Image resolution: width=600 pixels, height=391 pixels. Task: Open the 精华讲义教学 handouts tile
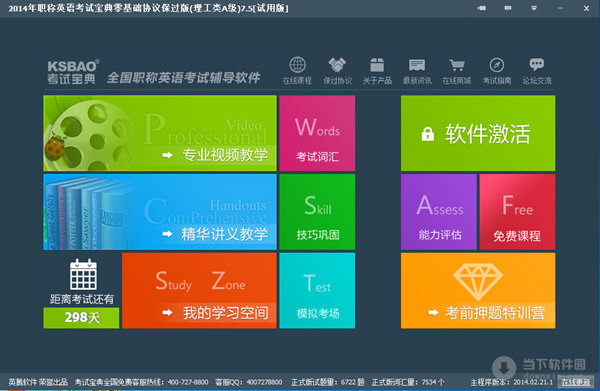coord(160,212)
